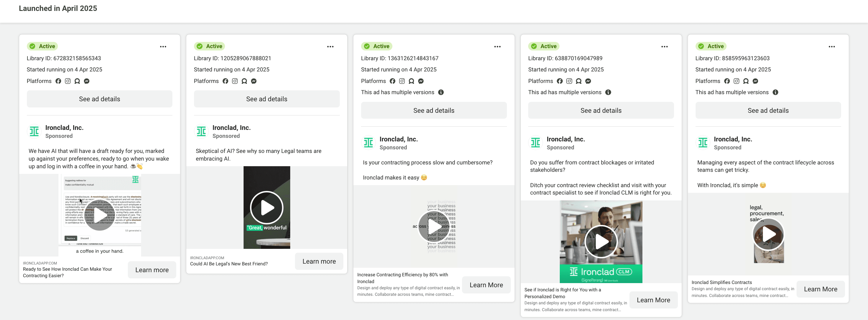Image resolution: width=868 pixels, height=320 pixels.
Task: See ad details for ad 1363126214843167
Action: coord(434,110)
